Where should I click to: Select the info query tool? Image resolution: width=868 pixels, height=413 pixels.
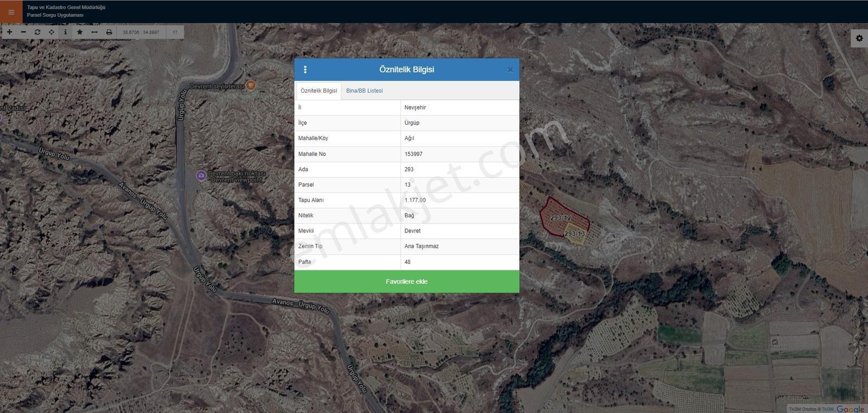[x=66, y=32]
